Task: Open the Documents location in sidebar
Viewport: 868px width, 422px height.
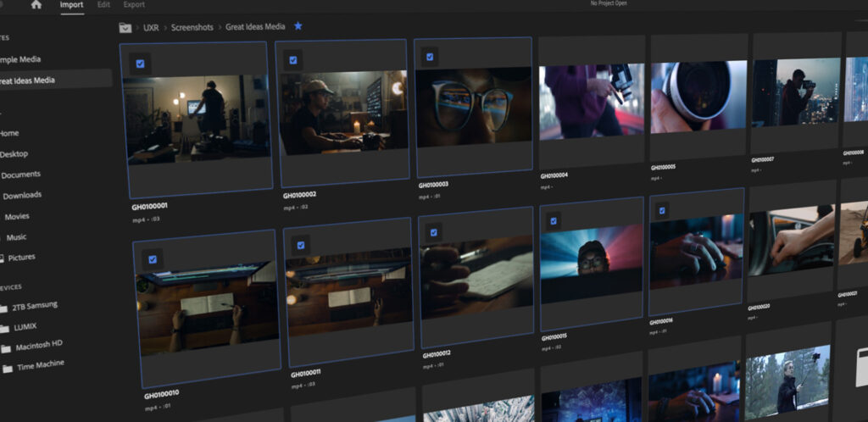Action: tap(20, 175)
